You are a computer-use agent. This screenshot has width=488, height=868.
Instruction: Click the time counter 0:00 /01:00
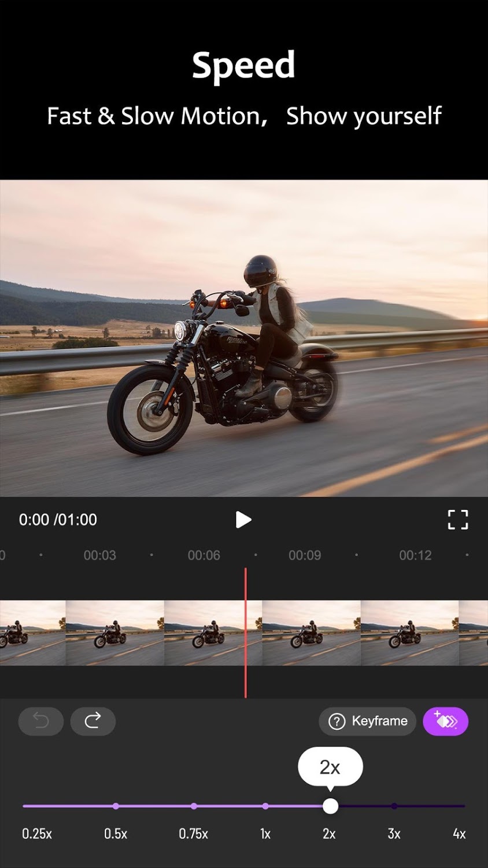pos(58,520)
